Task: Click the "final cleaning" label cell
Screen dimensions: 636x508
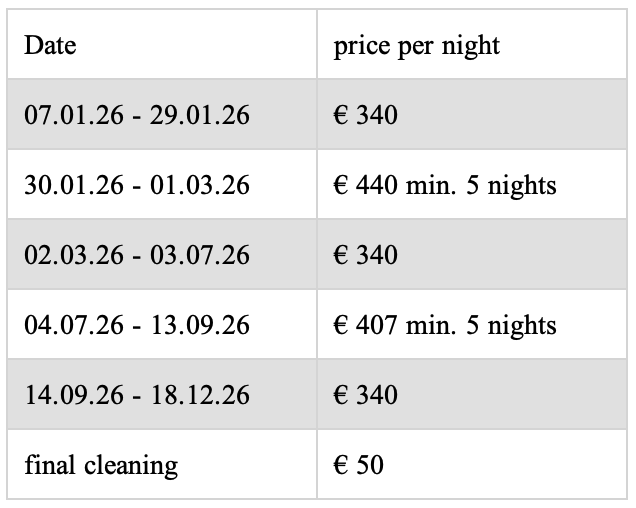Action: click(x=100, y=465)
